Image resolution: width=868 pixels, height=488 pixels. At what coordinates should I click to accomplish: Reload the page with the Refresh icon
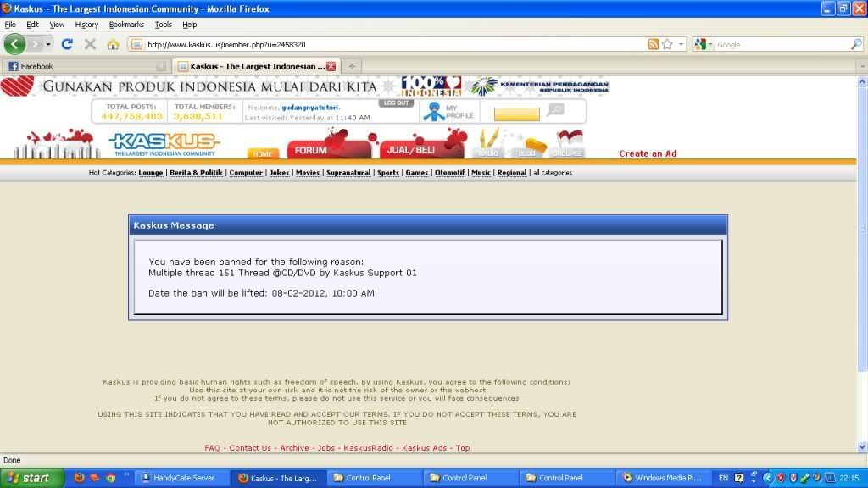(x=67, y=44)
